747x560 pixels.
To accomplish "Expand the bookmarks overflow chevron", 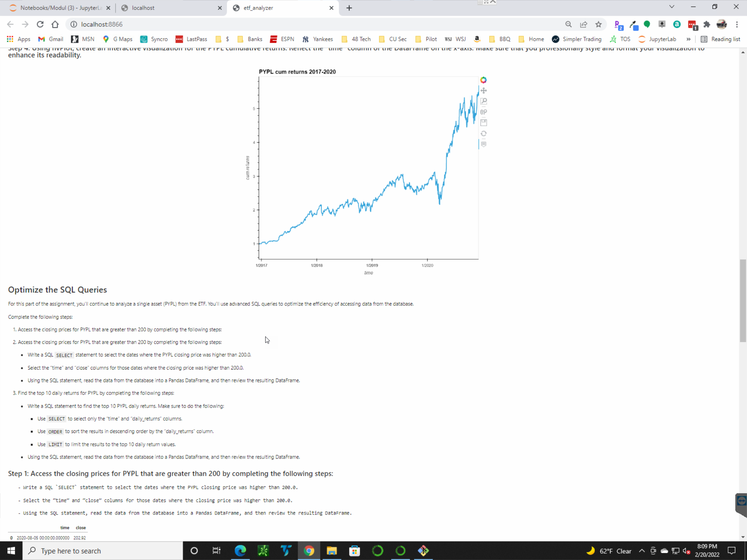I will [688, 39].
